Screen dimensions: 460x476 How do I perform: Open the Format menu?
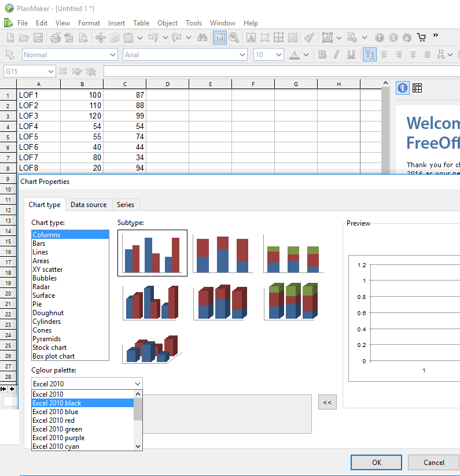[89, 23]
